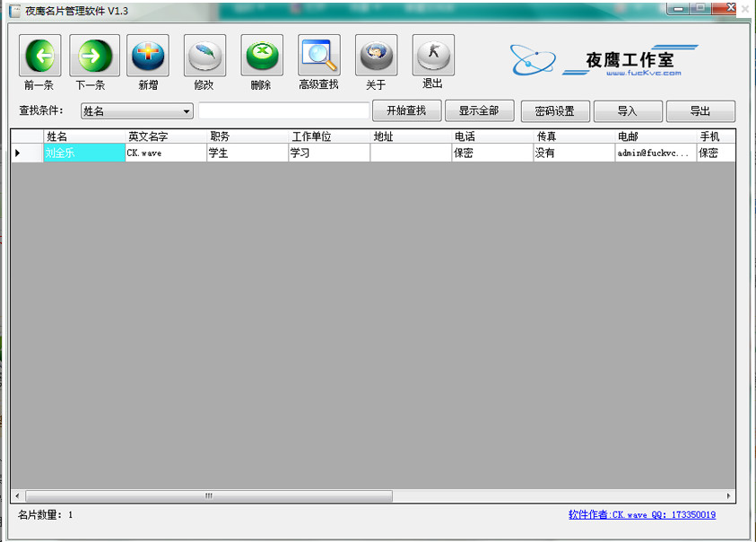The height and width of the screenshot is (542, 756).
Task: Click the horizontal scrollbar thumb
Action: tap(209, 496)
